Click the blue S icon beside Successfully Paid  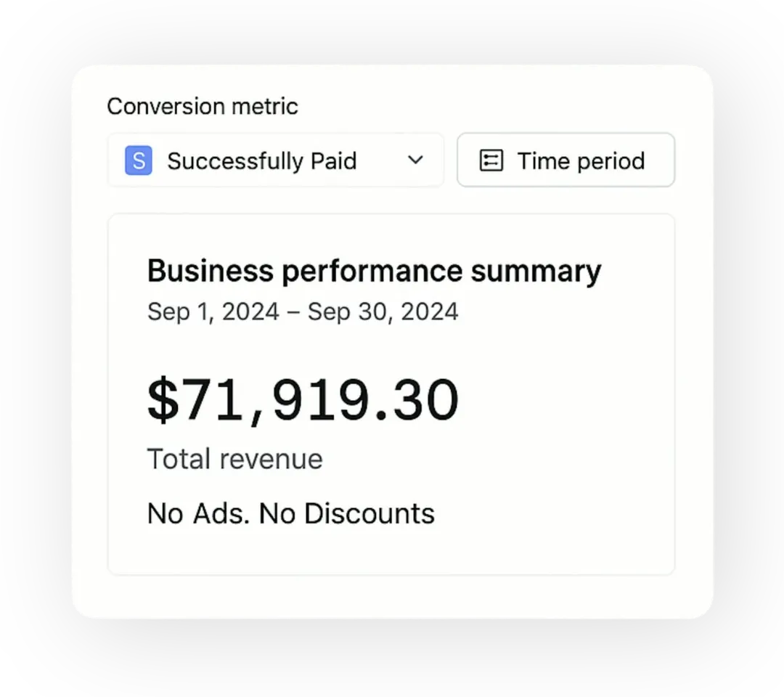point(138,160)
